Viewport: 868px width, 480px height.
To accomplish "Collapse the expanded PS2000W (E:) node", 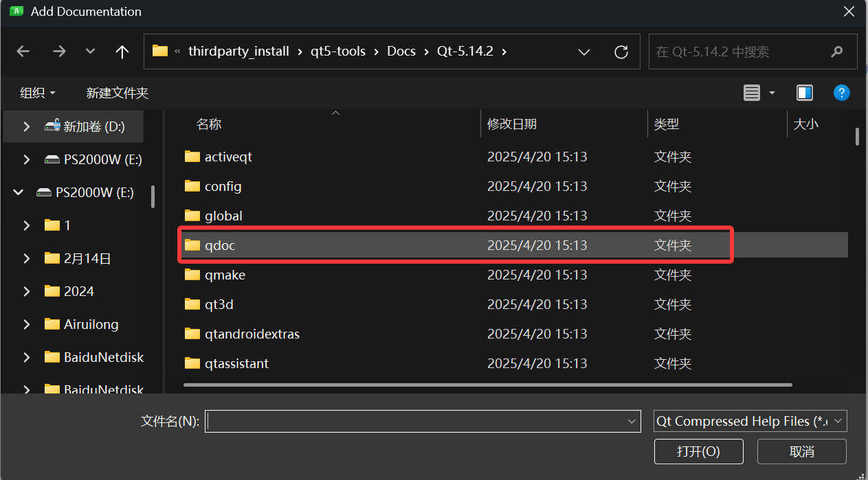I will point(18,192).
